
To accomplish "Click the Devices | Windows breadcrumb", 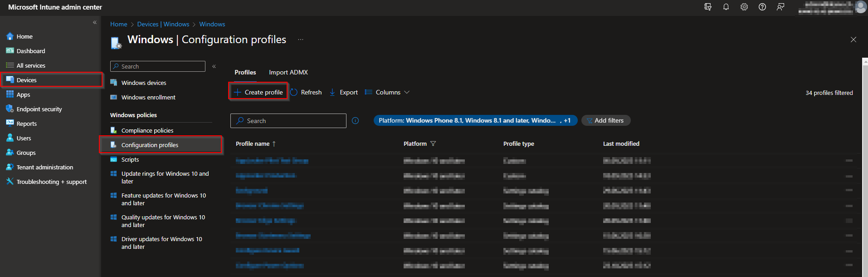I will [x=163, y=24].
